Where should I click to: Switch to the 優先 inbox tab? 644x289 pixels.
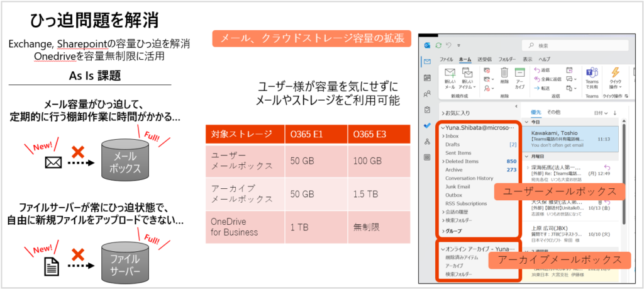pos(536,112)
